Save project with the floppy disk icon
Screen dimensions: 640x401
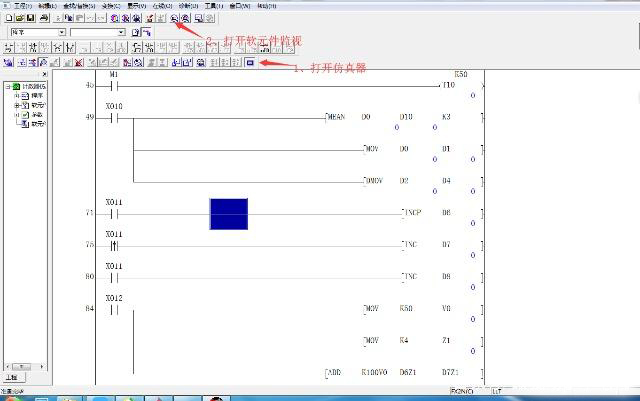pos(30,18)
